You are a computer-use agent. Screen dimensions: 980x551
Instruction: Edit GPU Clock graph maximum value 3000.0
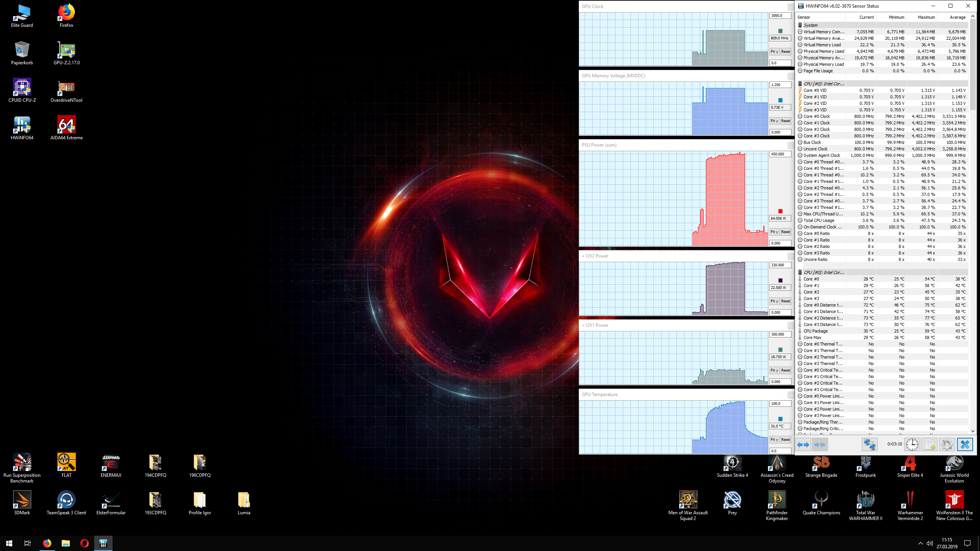[780, 16]
